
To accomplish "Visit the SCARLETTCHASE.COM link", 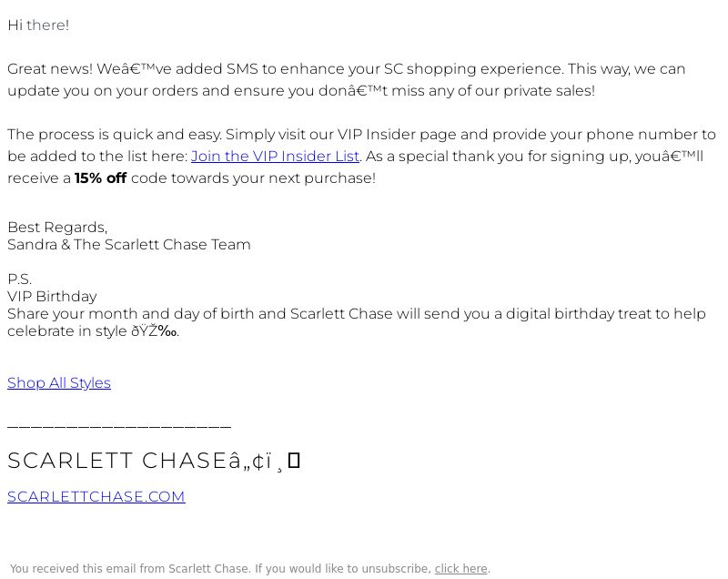I will click(x=96, y=496).
